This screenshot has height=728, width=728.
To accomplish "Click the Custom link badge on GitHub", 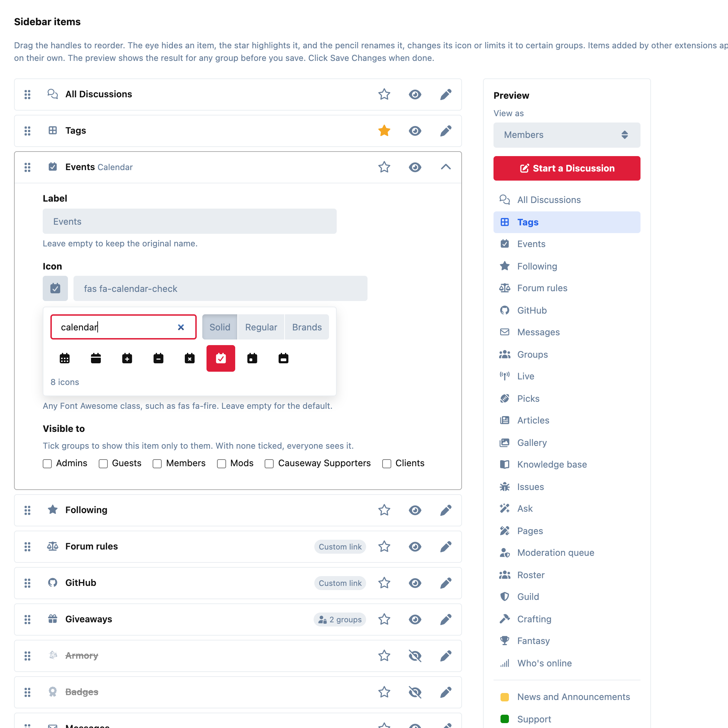I will [340, 583].
